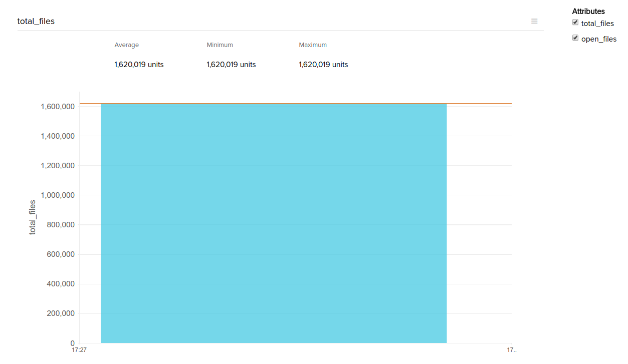Click the orange threshold line on chart
This screenshot has height=364, width=628.
(x=479, y=104)
